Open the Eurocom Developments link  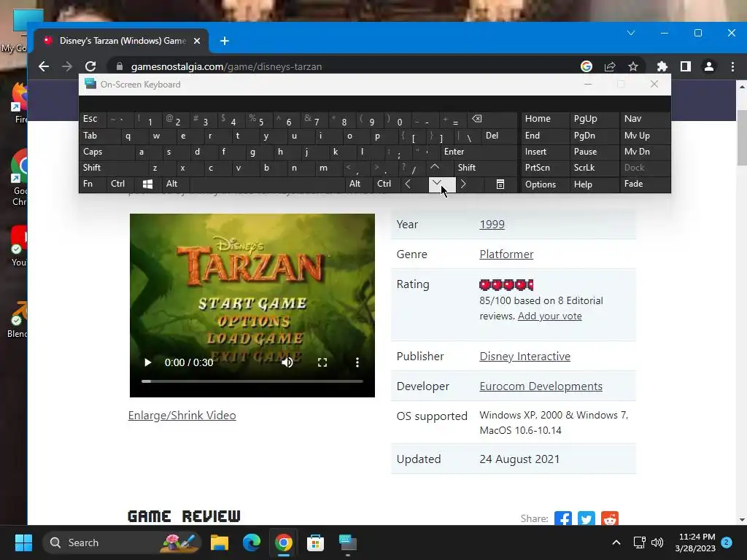[541, 386]
